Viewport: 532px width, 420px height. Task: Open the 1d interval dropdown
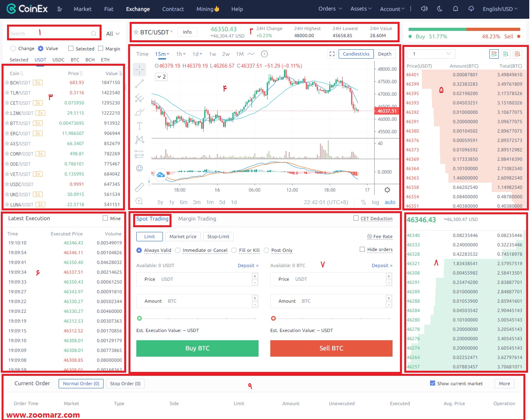(x=197, y=54)
